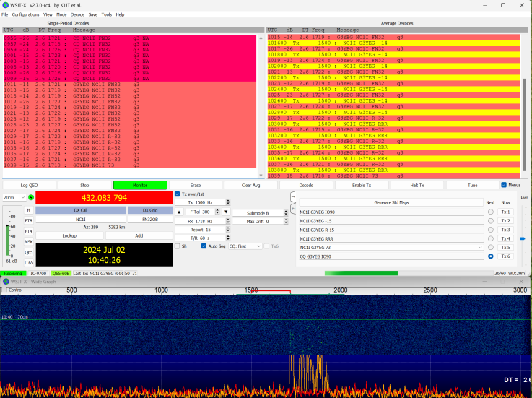Click the Wide Graph window icon

tap(6, 282)
